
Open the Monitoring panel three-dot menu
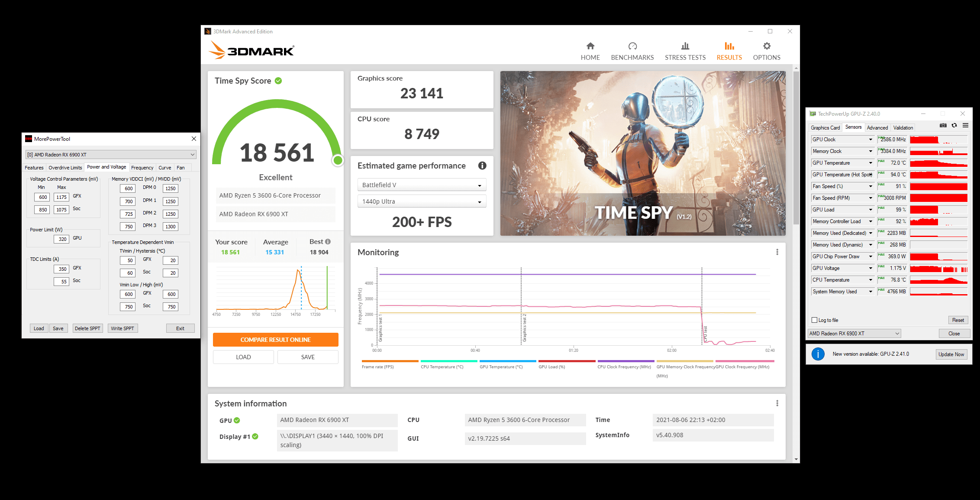pyautogui.click(x=777, y=252)
